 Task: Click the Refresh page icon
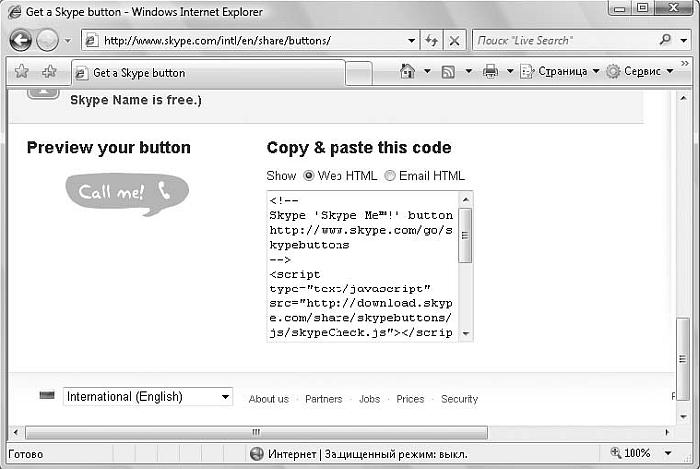[x=432, y=41]
